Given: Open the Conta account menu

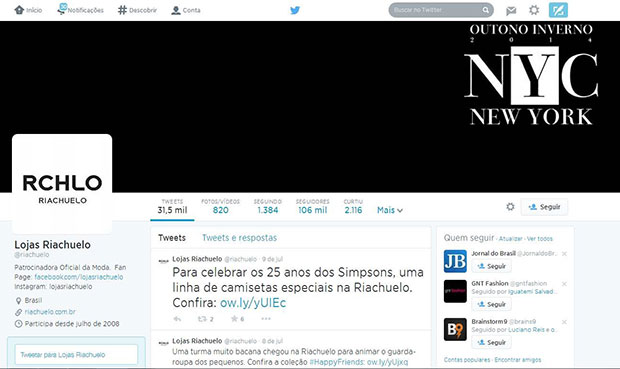Looking at the screenshot, I should pyautogui.click(x=186, y=10).
